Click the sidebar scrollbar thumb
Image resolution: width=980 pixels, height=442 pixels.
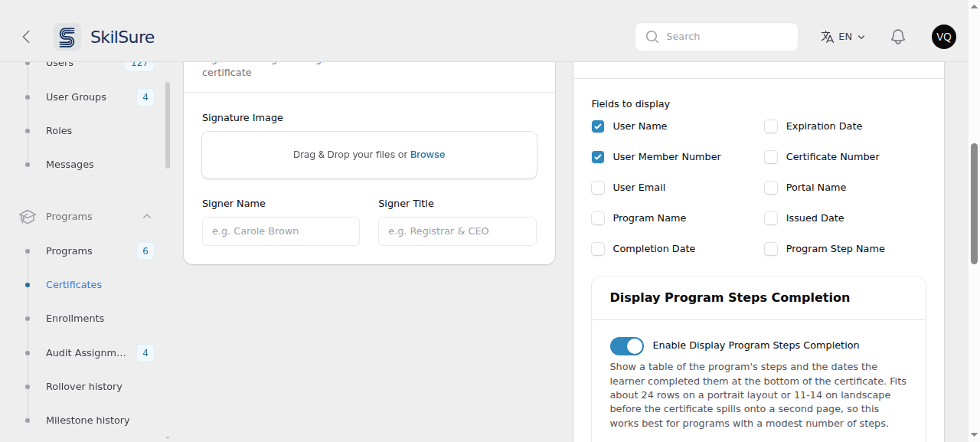pyautogui.click(x=168, y=125)
